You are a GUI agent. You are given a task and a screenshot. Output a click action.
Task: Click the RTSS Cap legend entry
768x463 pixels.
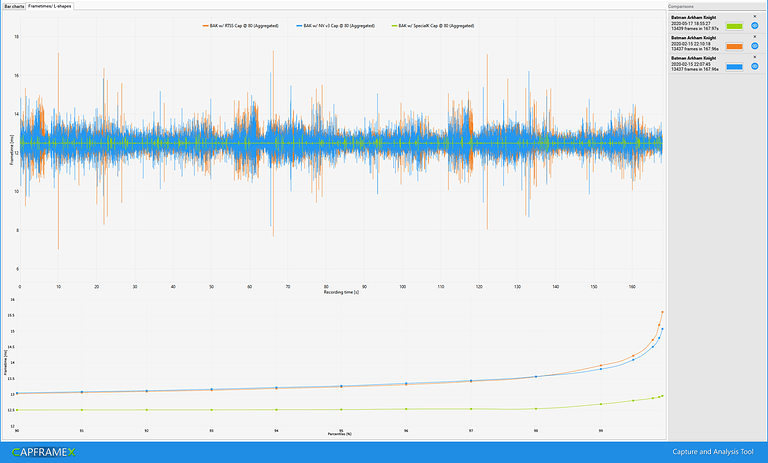(243, 24)
